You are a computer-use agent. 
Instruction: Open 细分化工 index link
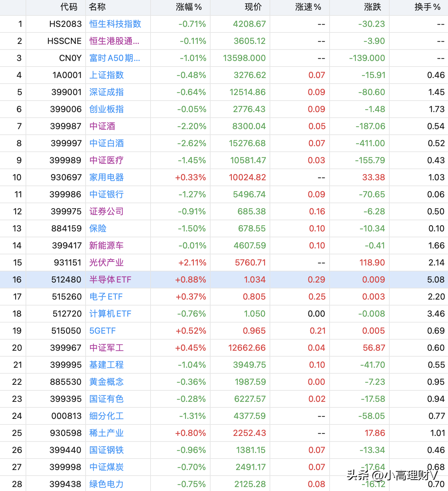coord(107,416)
